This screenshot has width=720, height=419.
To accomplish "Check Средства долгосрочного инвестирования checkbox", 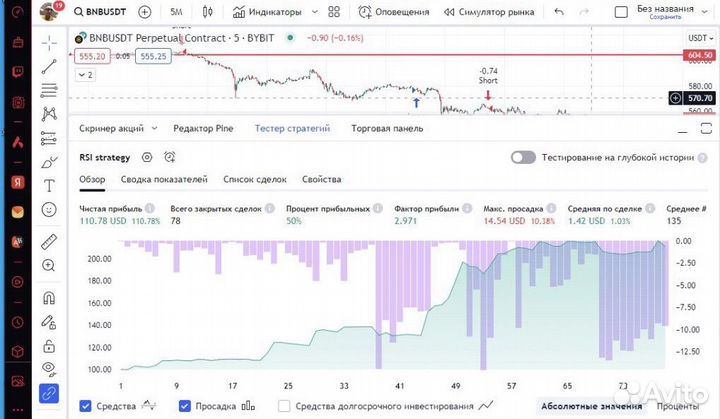I will pos(284,406).
